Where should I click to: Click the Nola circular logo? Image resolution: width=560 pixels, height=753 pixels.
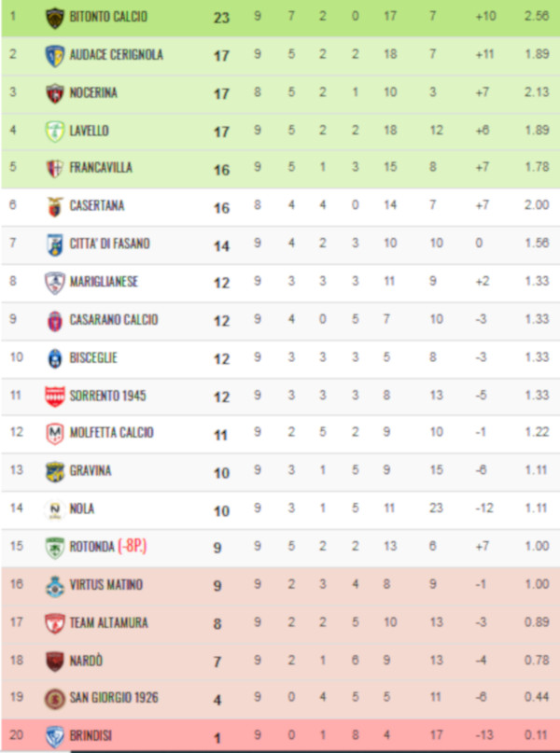point(55,509)
